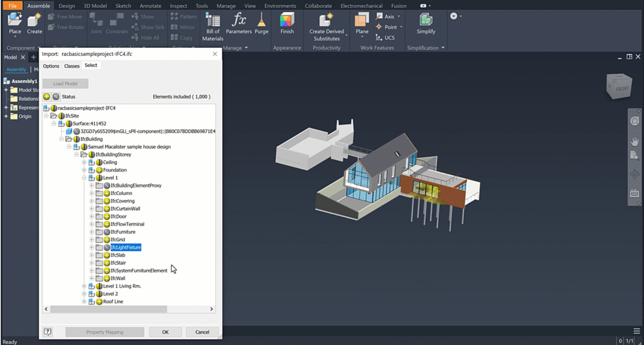644x345 pixels.
Task: Toggle the IfcFurniture include status icon
Action: 107,232
